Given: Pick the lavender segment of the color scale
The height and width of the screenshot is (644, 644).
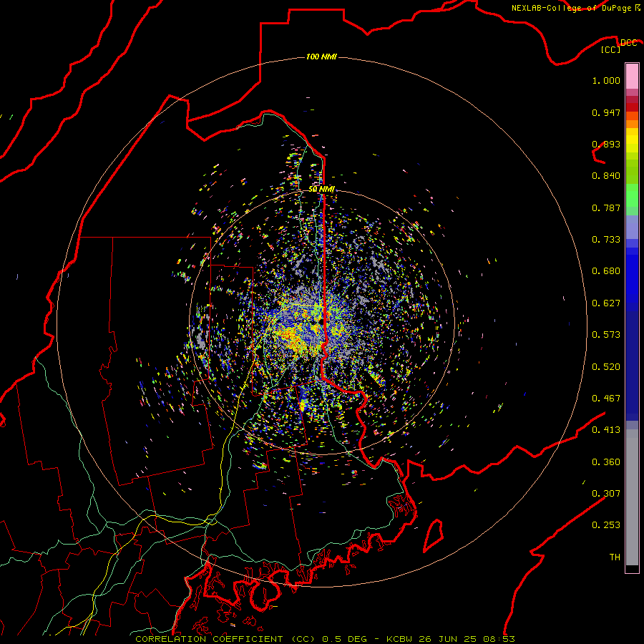Looking at the screenshot, I should tap(632, 227).
